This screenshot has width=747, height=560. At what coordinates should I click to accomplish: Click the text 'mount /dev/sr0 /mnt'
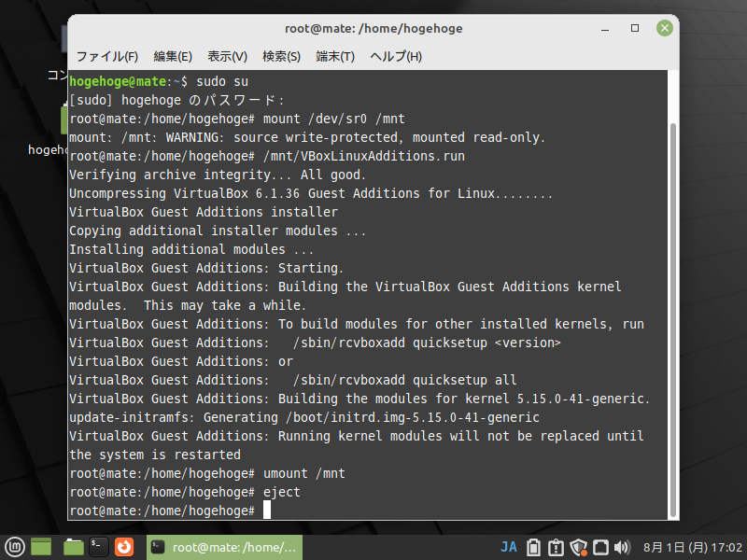pos(334,119)
